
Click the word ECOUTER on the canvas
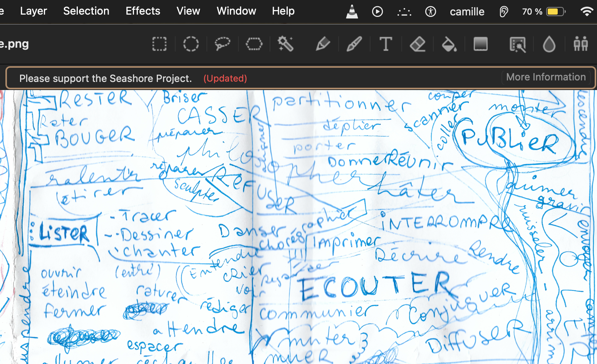(x=374, y=287)
